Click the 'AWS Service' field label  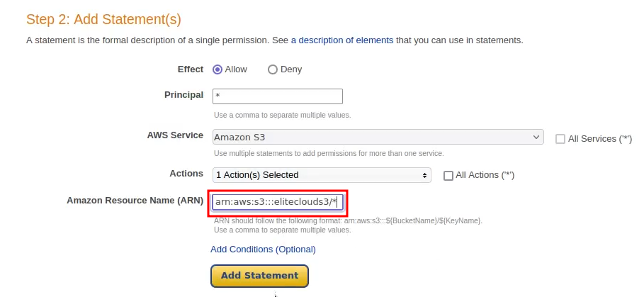pyautogui.click(x=176, y=135)
